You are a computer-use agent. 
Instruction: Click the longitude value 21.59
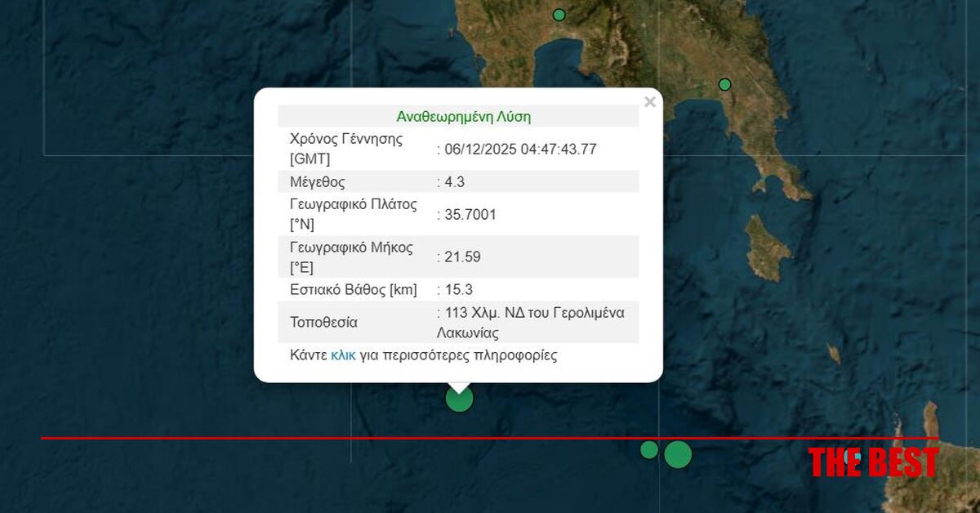point(461,256)
